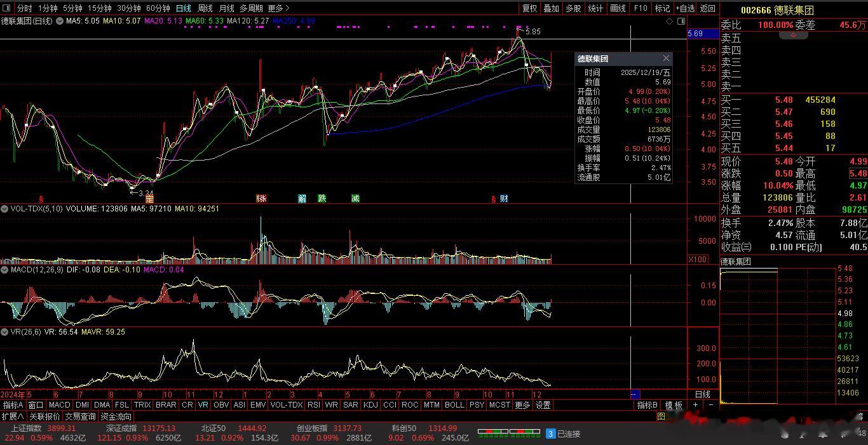Switch to the 月线 monthly period
This screenshot has width=868, height=445.
click(226, 8)
